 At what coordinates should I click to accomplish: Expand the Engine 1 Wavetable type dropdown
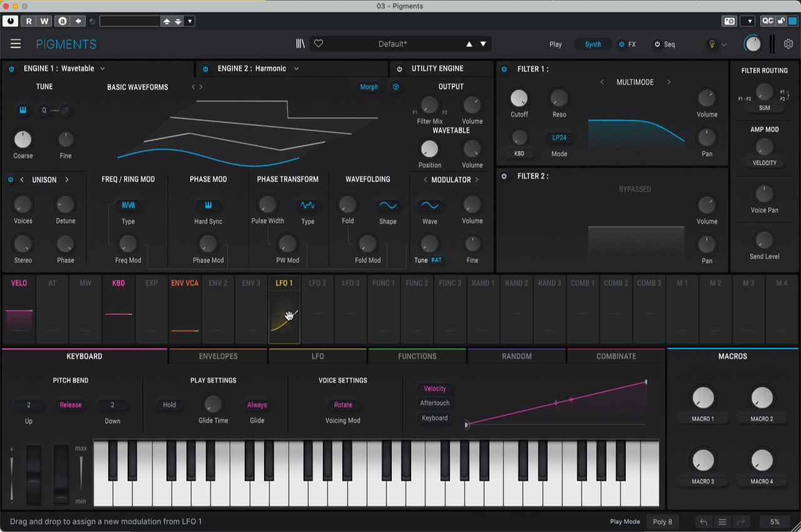(x=103, y=69)
